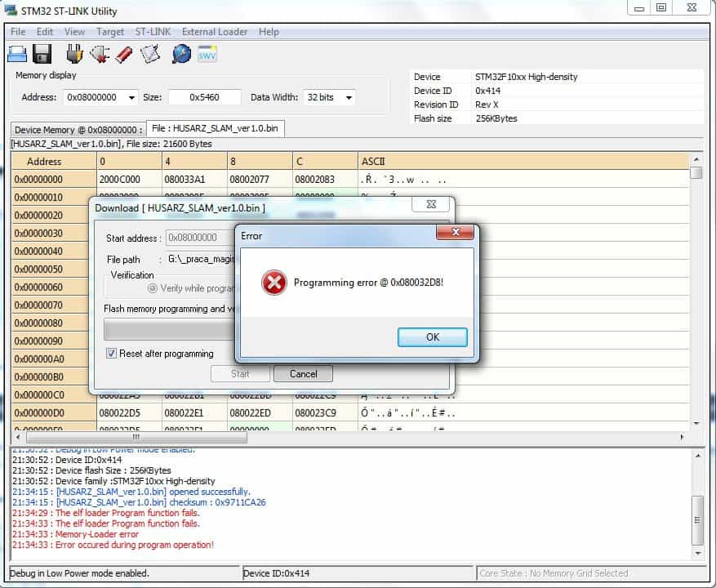Screen dimensions: 716x588
Task: Open the File menu
Action: pos(18,32)
